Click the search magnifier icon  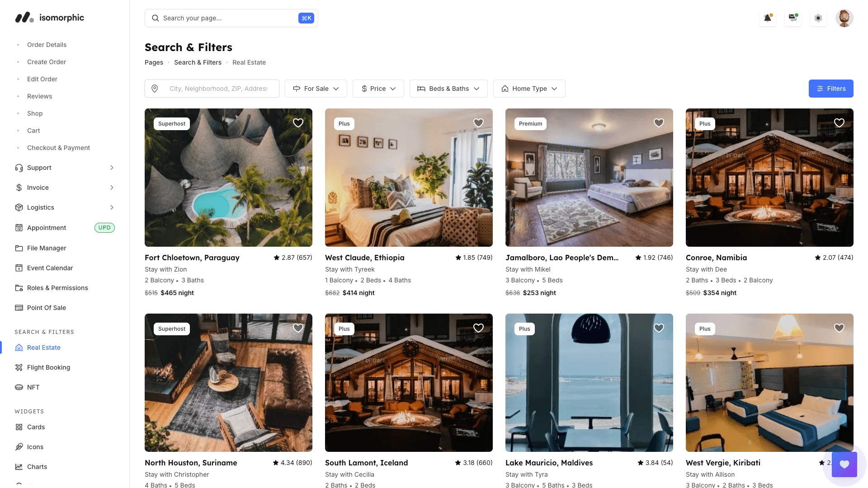(155, 18)
